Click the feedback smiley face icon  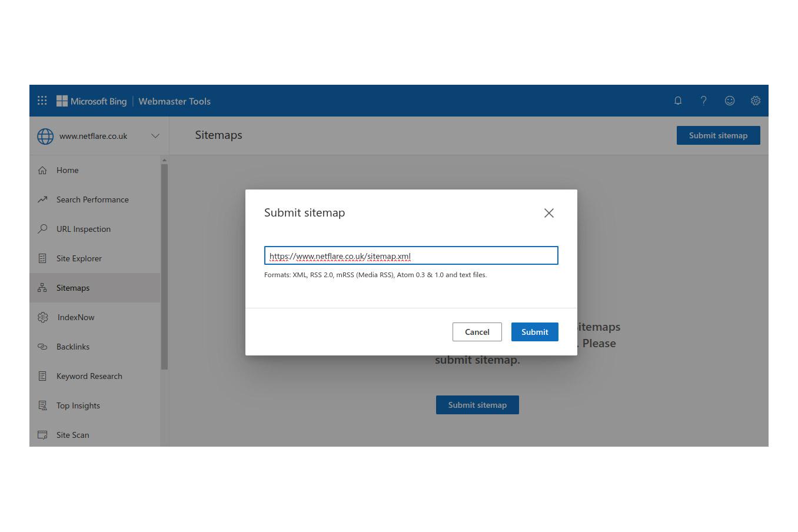pyautogui.click(x=730, y=101)
